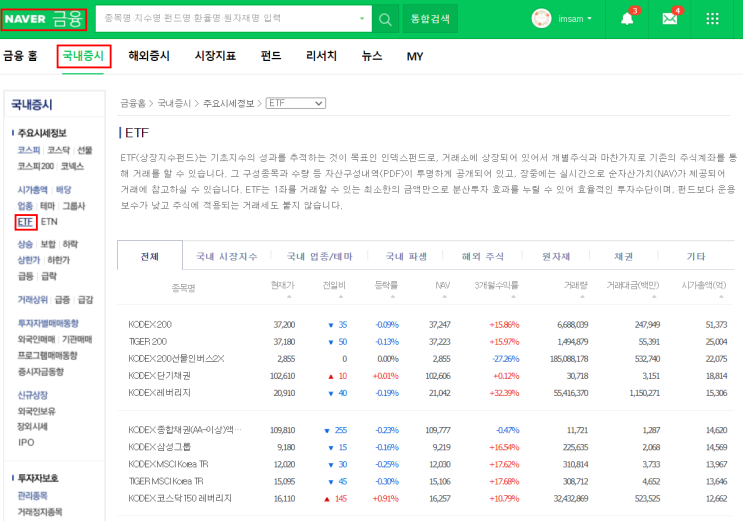Open 신규상장 sidebar link
The width and height of the screenshot is (743, 521).
pyautogui.click(x=32, y=395)
